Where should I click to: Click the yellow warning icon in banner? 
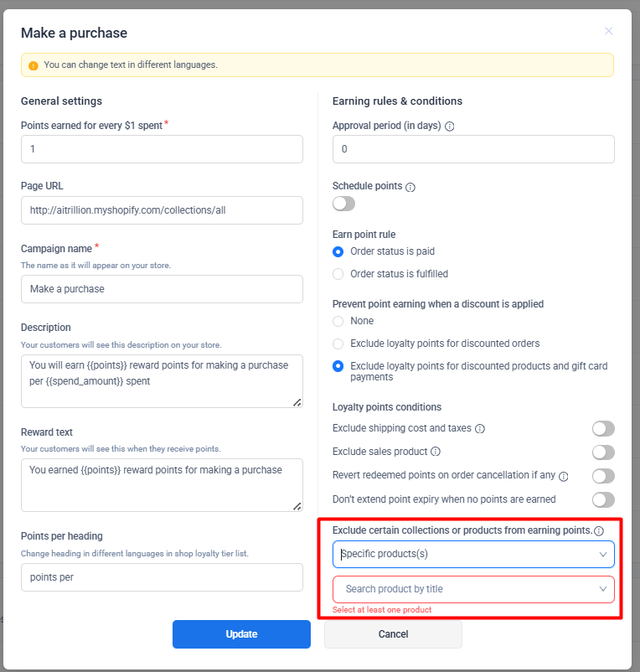click(x=34, y=65)
